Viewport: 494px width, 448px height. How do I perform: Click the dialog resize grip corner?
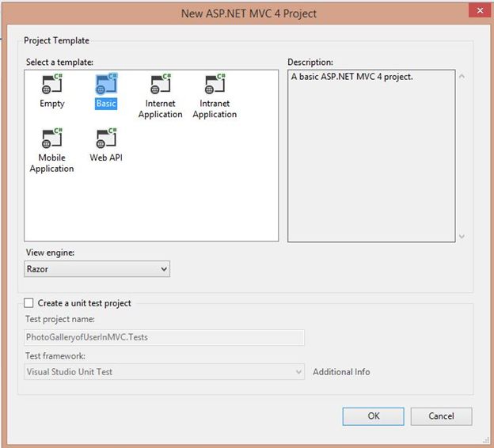485,440
